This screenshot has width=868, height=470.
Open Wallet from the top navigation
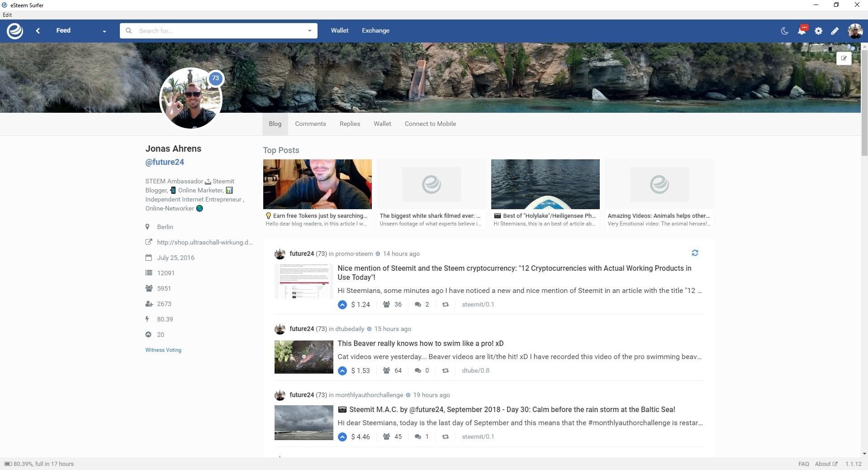pos(339,30)
